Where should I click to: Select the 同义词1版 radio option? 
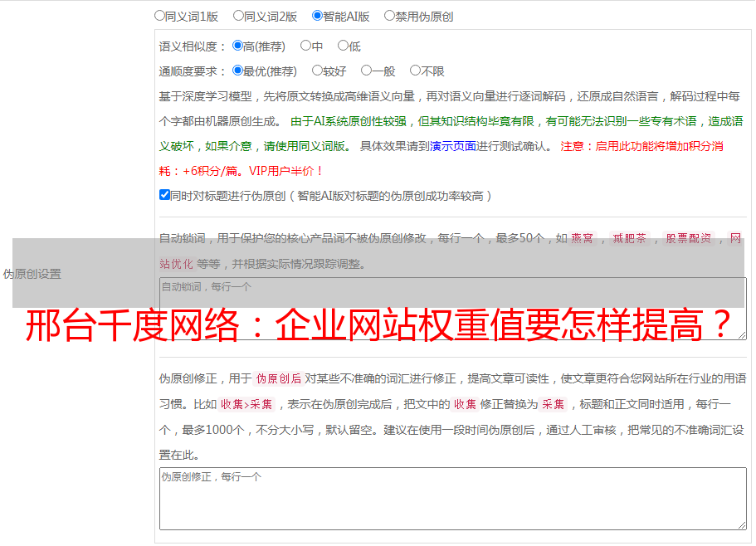[x=159, y=15]
